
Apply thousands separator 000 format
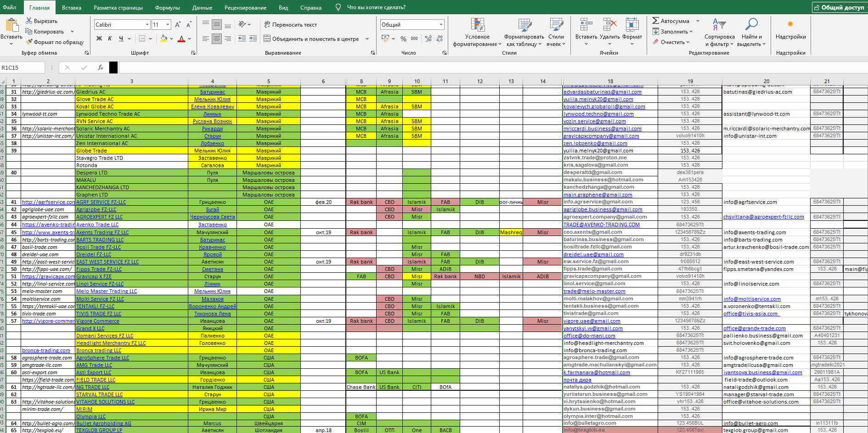click(x=414, y=39)
